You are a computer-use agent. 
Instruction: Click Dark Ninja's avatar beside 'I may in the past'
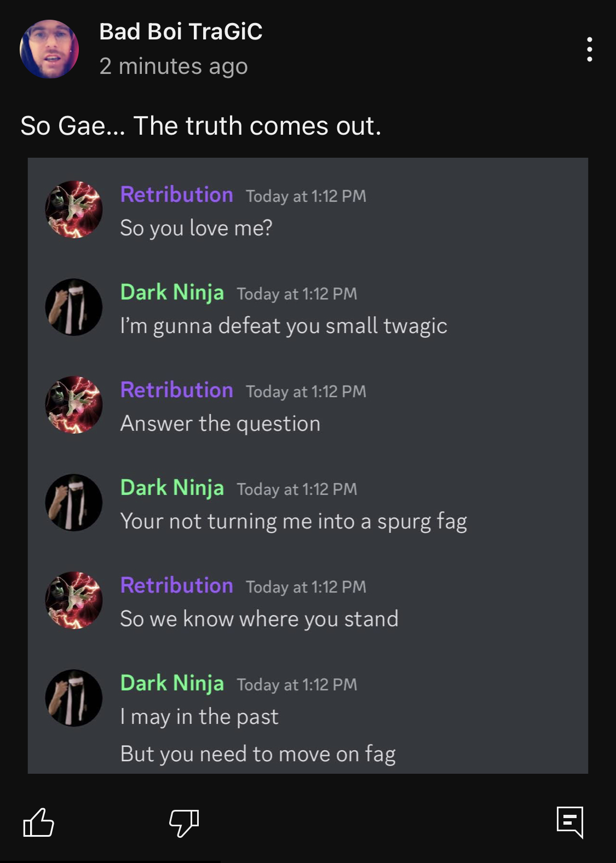[73, 698]
